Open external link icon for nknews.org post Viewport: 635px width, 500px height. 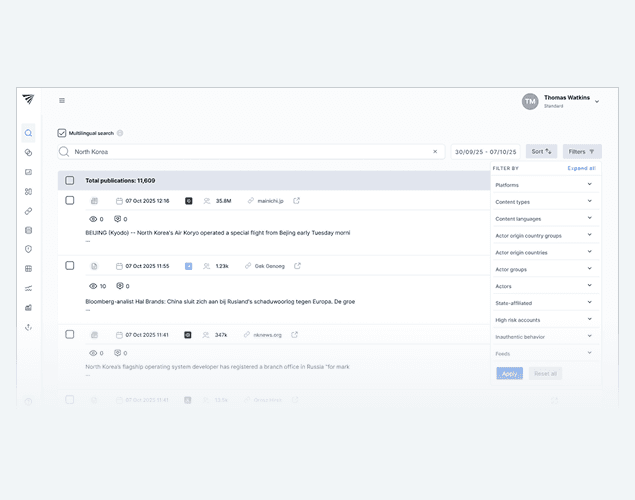pos(295,335)
